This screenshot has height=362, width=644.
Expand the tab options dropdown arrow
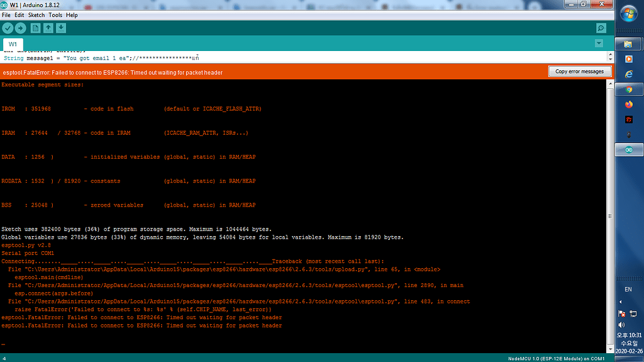pos(599,43)
